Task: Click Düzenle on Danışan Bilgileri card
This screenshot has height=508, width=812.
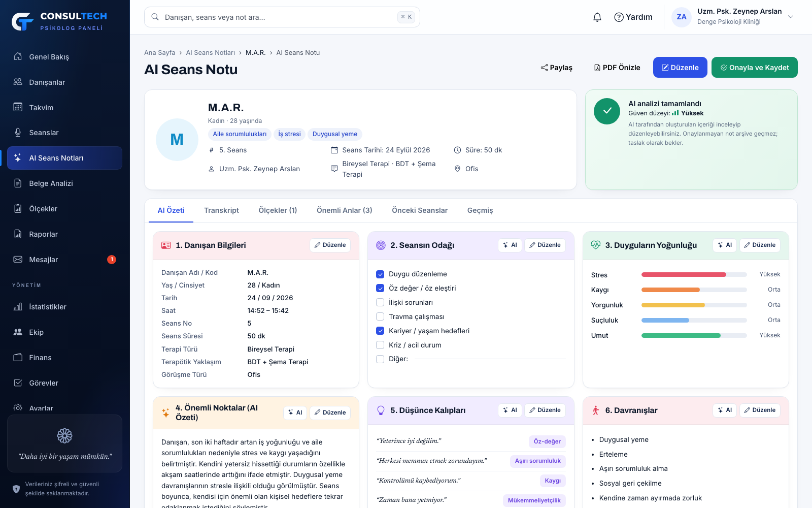Action: point(330,245)
